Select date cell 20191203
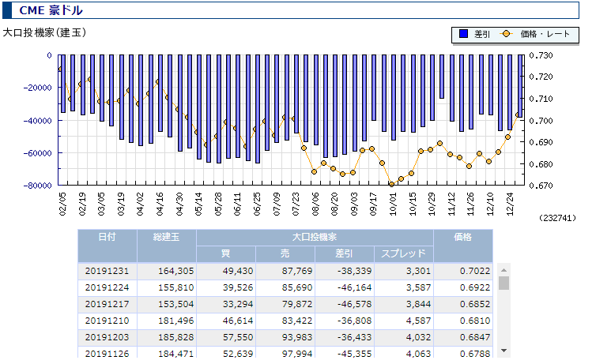This screenshot has height=364, width=611. [107, 337]
